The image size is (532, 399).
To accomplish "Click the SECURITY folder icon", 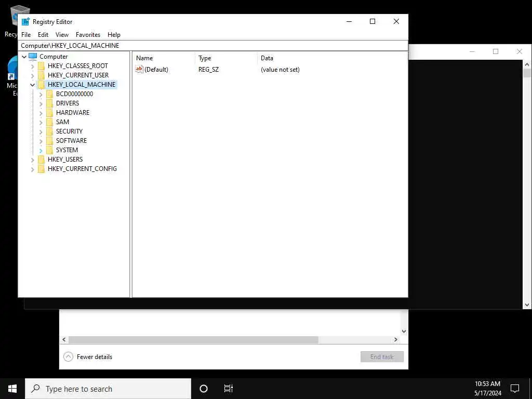I will click(x=49, y=131).
